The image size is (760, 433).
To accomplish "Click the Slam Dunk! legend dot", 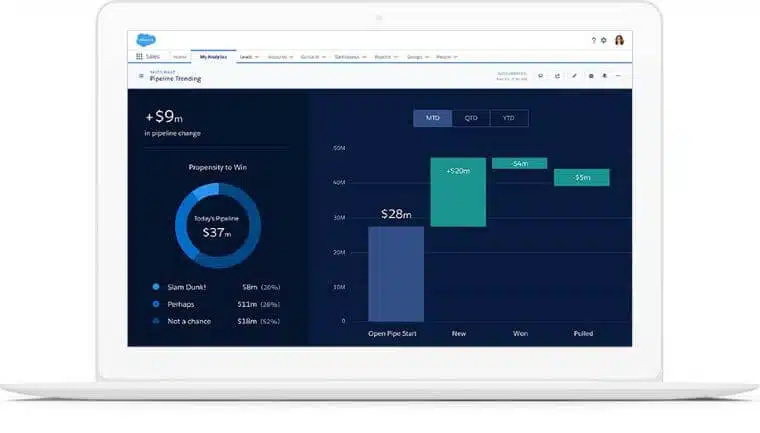I will (156, 287).
